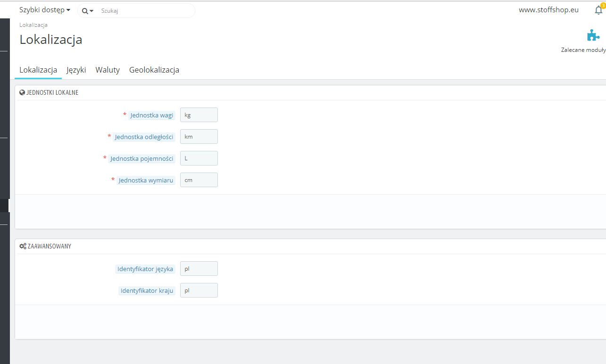Screen dimensions: 606x364
Task: Open the notifications bell icon
Action: (598, 10)
